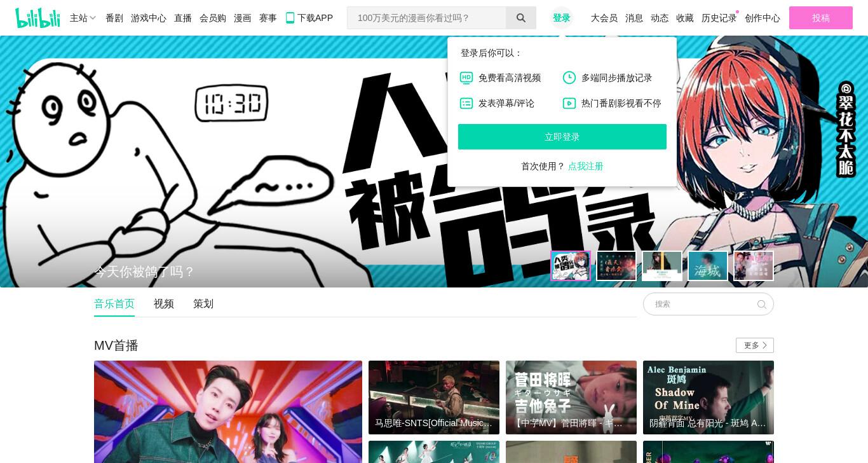Image resolution: width=868 pixels, height=463 pixels.
Task: Switch to the 策划 tab
Action: [x=203, y=304]
